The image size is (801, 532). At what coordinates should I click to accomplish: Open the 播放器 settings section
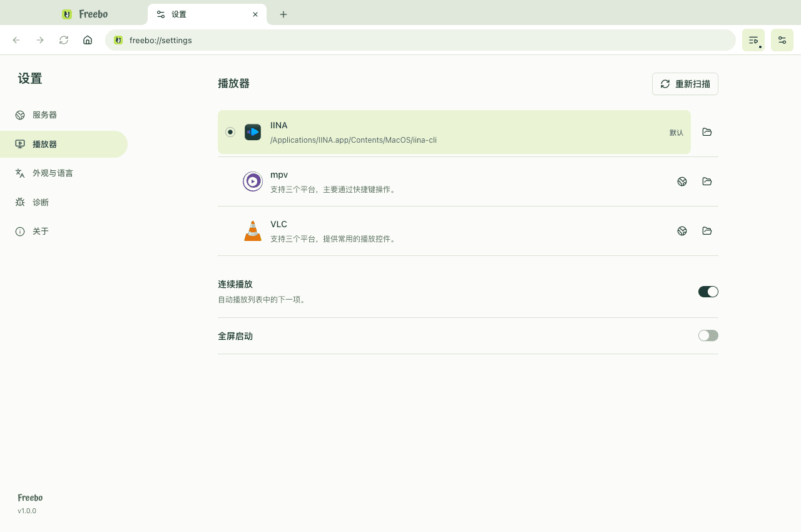[64, 144]
